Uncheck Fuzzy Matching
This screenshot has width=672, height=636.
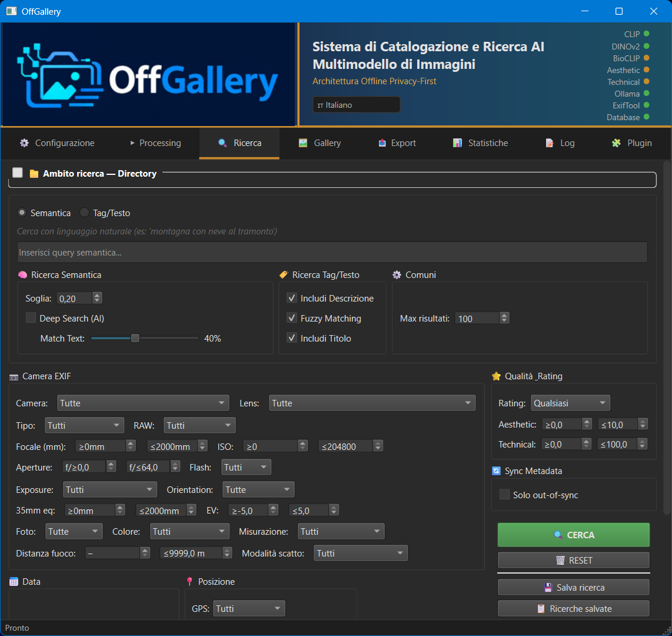pos(292,318)
